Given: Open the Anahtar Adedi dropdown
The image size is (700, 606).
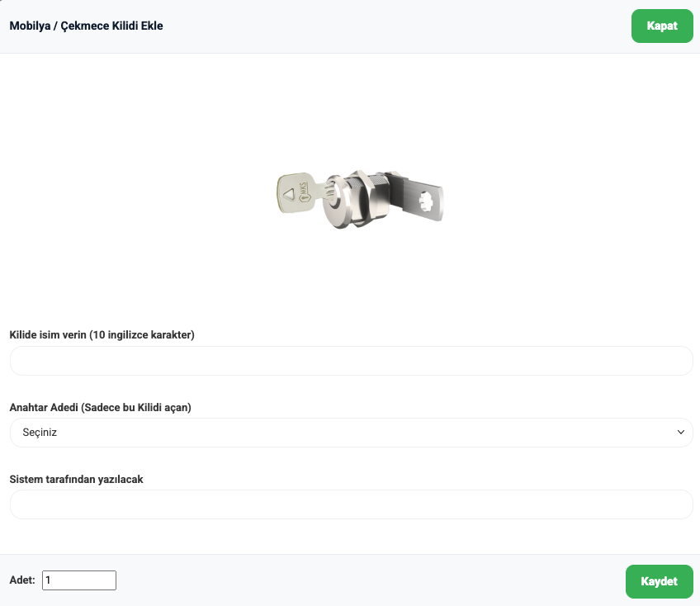Looking at the screenshot, I should tap(351, 433).
